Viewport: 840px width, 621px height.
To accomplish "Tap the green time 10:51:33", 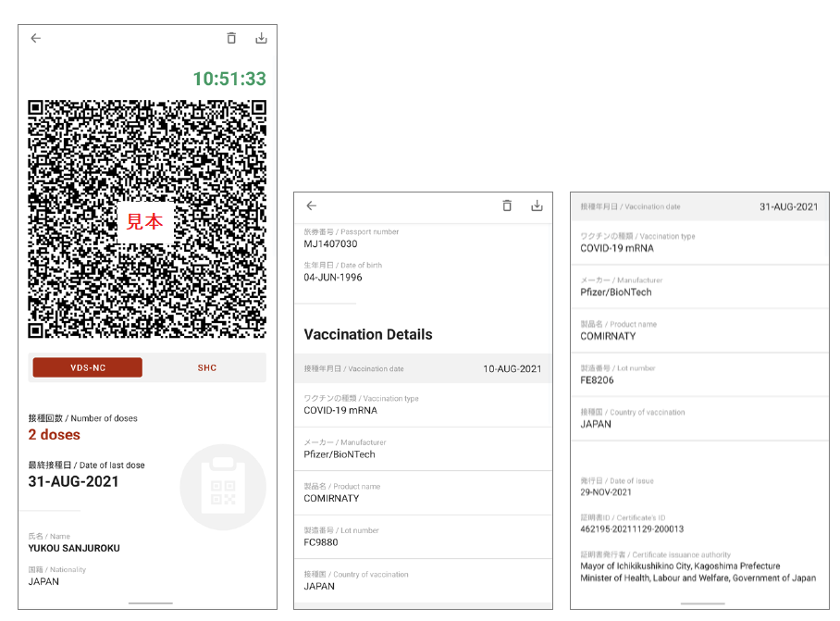I will click(x=229, y=79).
